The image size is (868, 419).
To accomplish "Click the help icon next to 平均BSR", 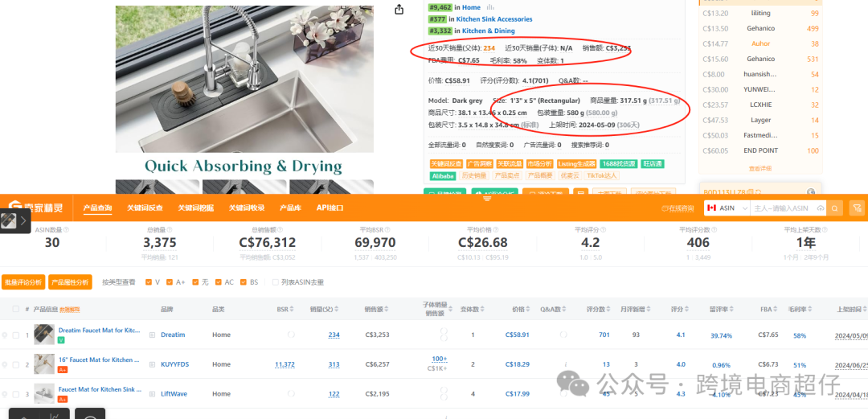I will 388,229.
